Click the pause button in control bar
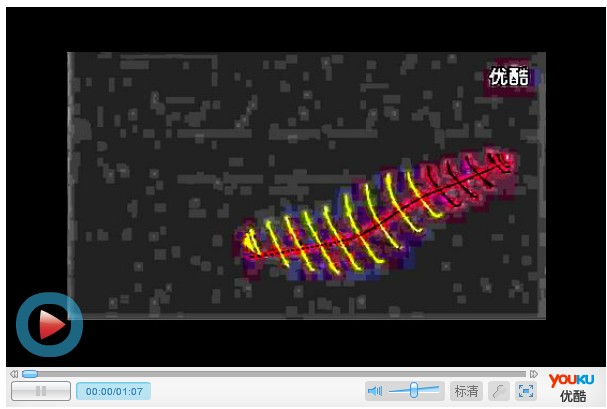 point(41,391)
